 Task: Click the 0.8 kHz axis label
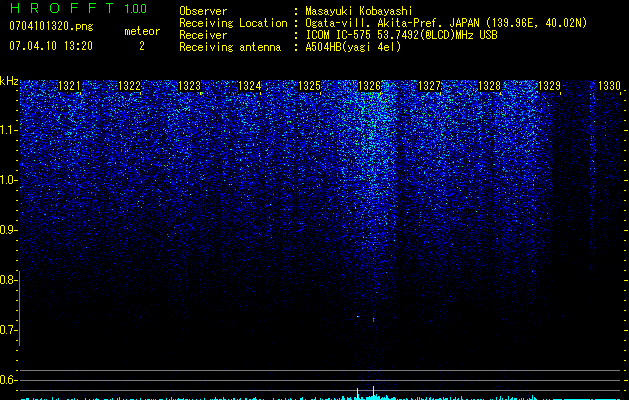point(8,280)
